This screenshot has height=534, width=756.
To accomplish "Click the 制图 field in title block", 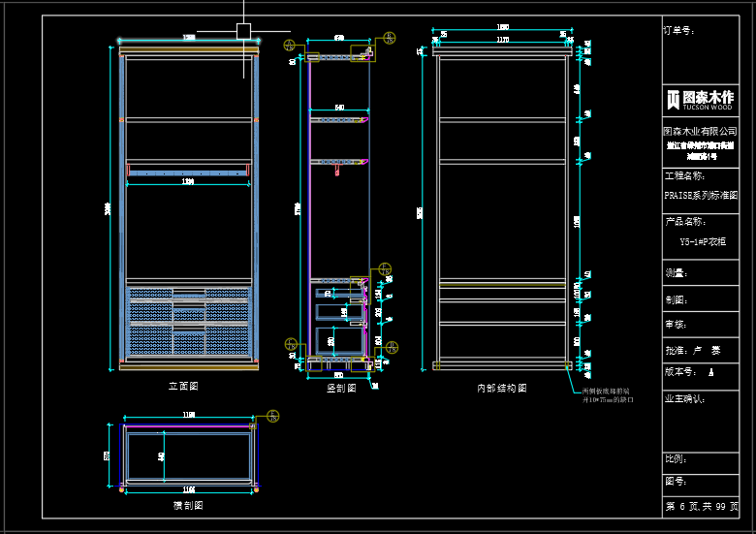I will [x=676, y=299].
